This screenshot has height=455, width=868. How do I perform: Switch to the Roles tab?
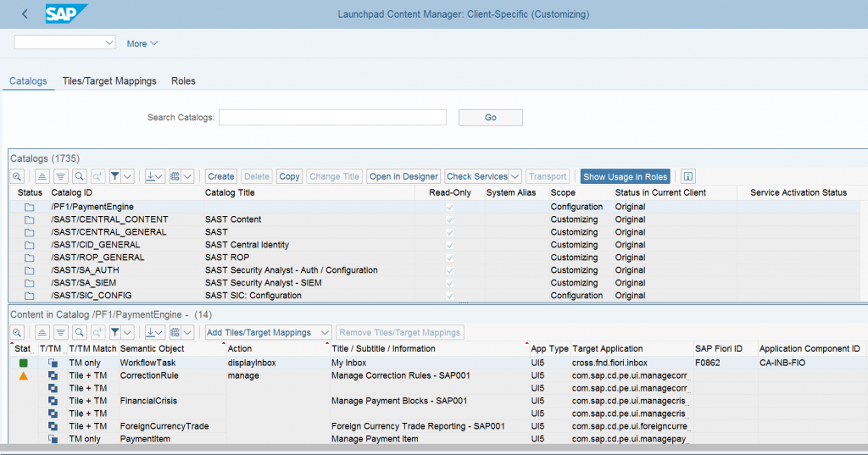(x=183, y=80)
